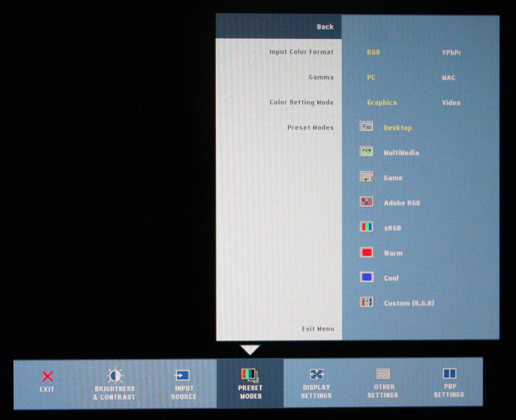This screenshot has height=420, width=516.
Task: Click the EXIT label in bottom bar
Action: pos(46,389)
